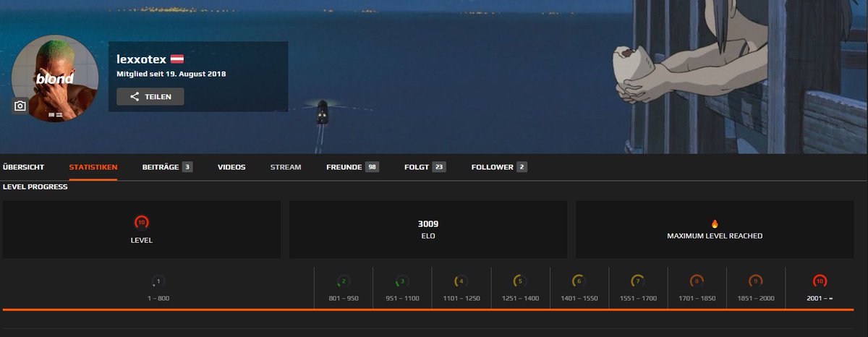Click the 'Mitglied seit 19. August 2018' text
Viewport: 868px width, 337px height.
pyautogui.click(x=171, y=74)
